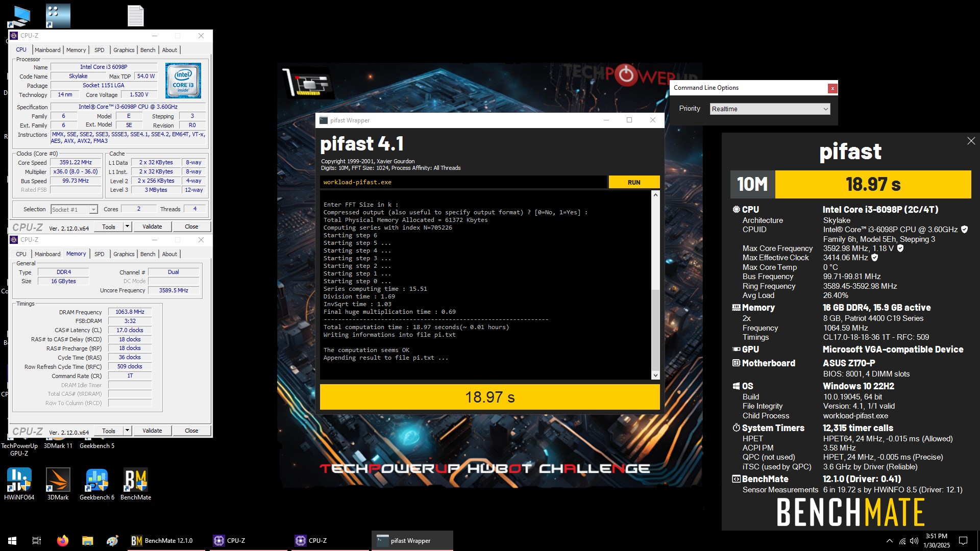980x551 pixels.
Task: Click the pifast output scrollbar up arrow
Action: point(655,195)
